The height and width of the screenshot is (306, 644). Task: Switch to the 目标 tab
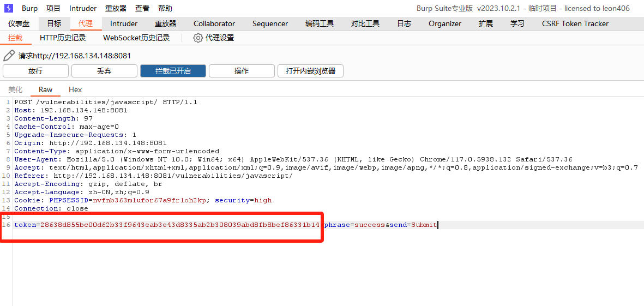point(54,24)
